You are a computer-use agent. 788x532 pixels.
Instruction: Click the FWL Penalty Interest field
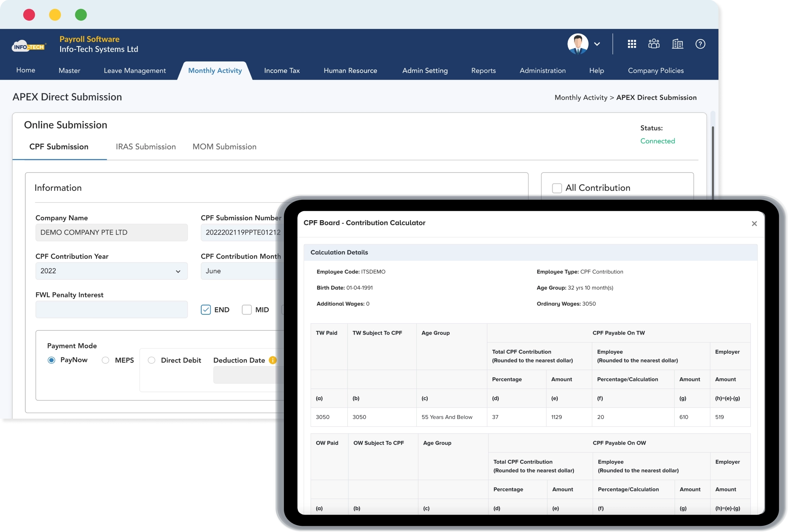click(111, 310)
